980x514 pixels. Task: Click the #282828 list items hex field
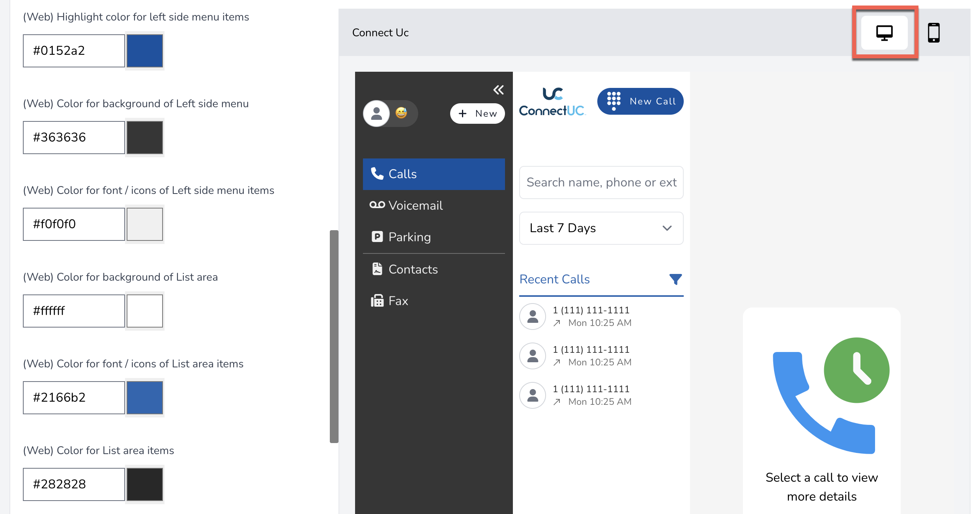74,484
